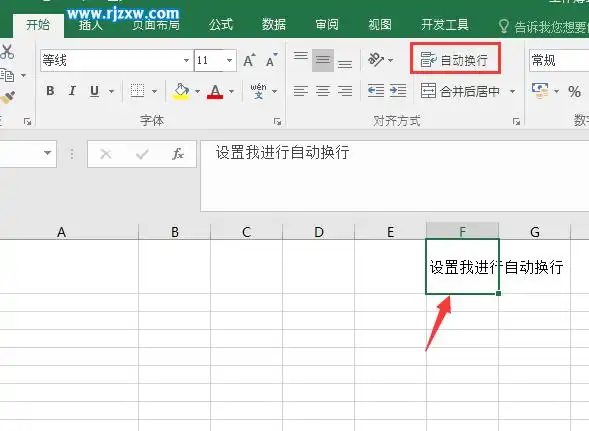Select column A header

pyautogui.click(x=62, y=232)
